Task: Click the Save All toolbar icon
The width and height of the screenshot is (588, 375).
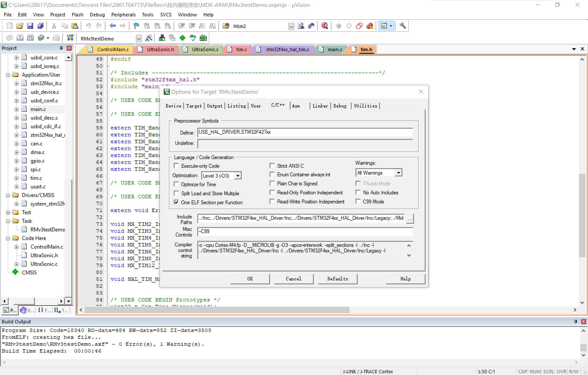Action: tap(40, 26)
